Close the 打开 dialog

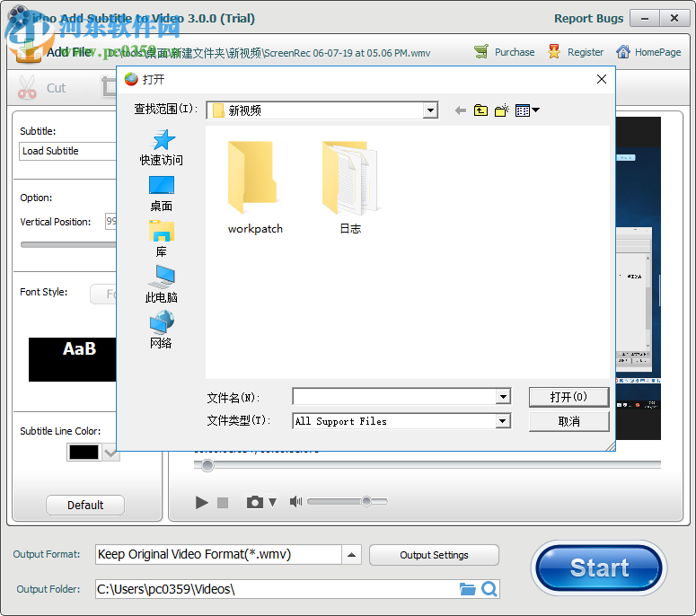pos(602,79)
